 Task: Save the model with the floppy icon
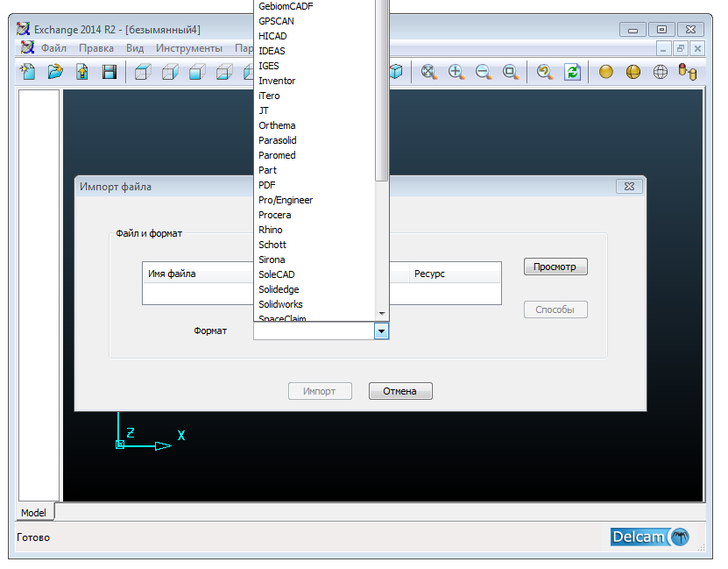[x=110, y=72]
